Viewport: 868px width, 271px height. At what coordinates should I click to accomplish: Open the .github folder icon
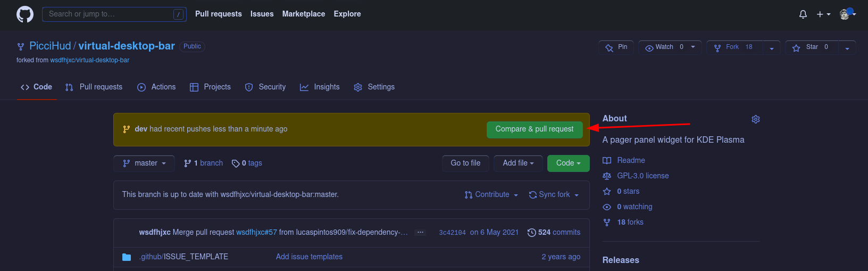(127, 257)
